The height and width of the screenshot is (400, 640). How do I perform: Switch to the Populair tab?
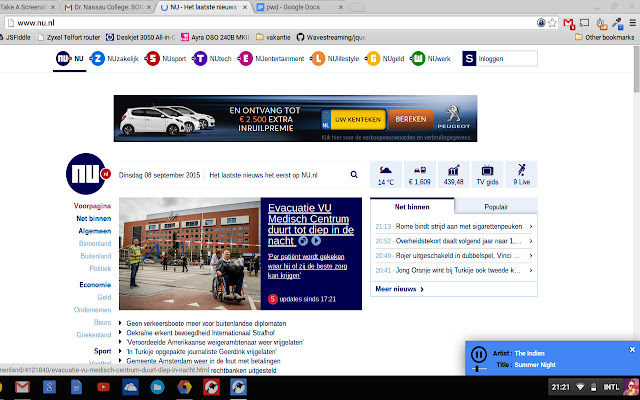(x=496, y=207)
